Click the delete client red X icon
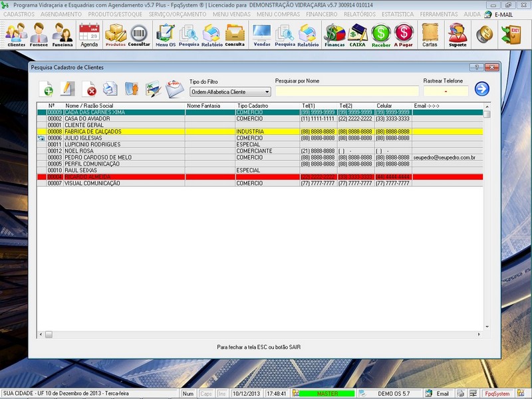 pyautogui.click(x=89, y=89)
